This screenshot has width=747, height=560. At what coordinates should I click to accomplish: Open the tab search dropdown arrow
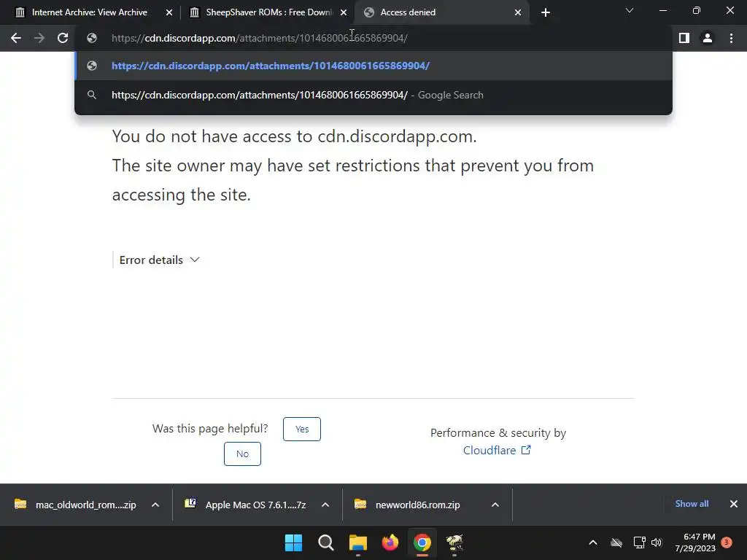click(630, 10)
